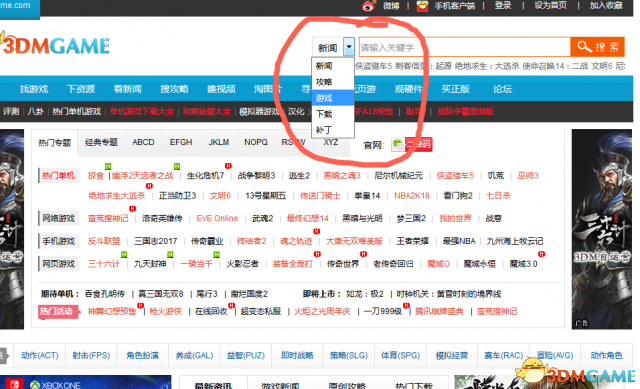The image size is (640, 389).
Task: Open 侠盗猎车5 link in hot games
Action: (x=455, y=176)
